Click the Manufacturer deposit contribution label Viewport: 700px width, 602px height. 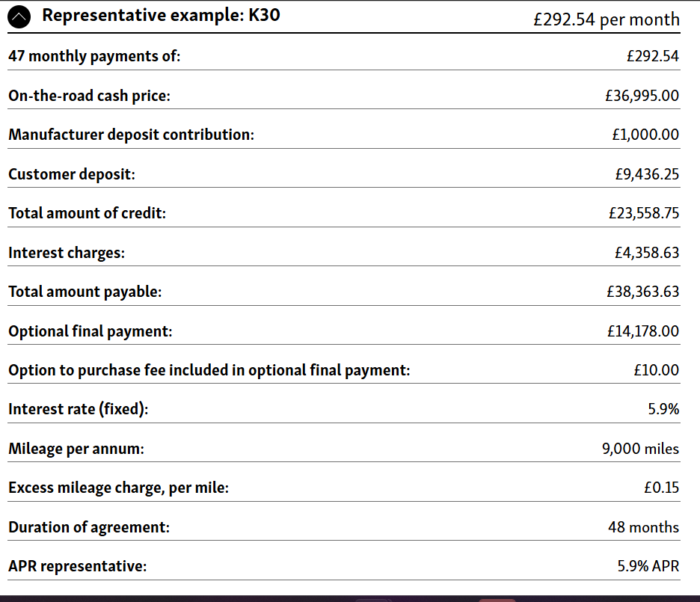pos(131,135)
